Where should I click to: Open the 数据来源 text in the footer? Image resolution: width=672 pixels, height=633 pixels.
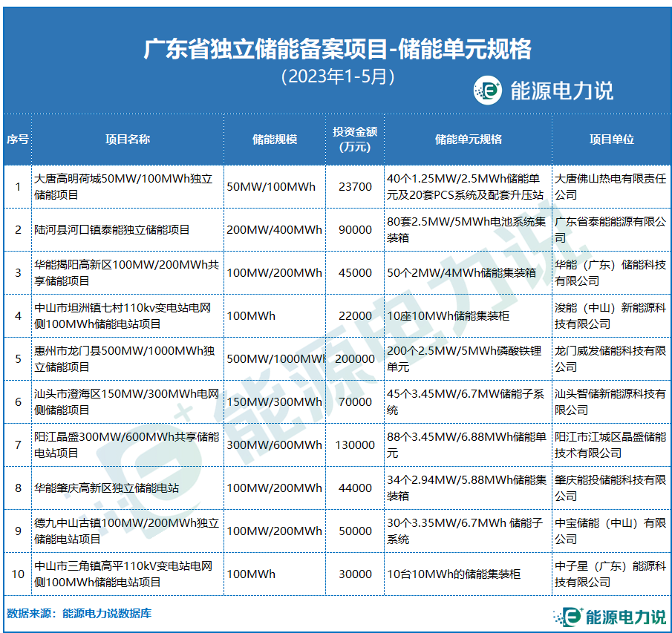tap(79, 614)
